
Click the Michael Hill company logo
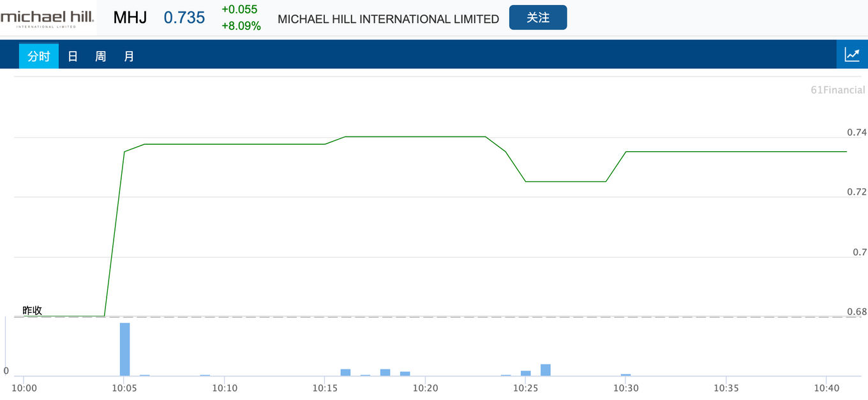47,18
